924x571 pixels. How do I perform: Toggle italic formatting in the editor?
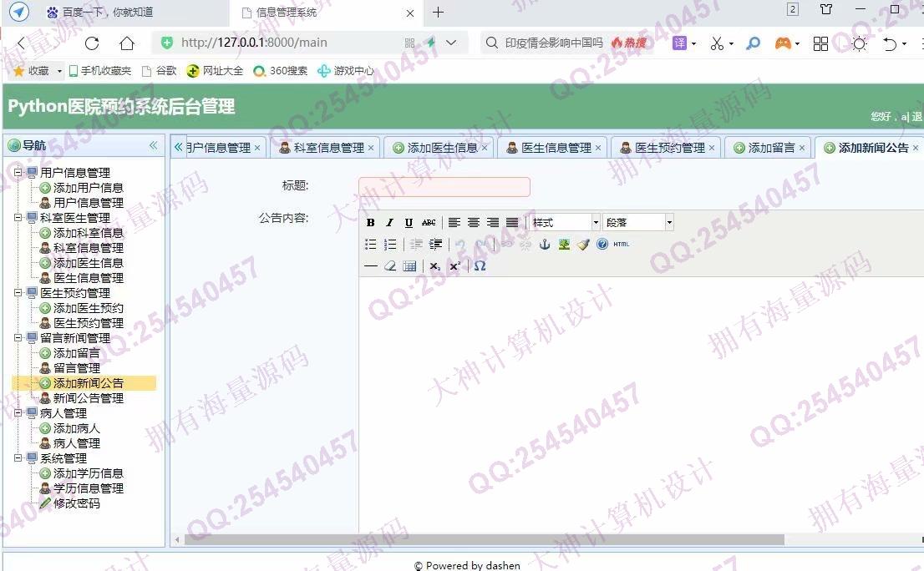[389, 223]
